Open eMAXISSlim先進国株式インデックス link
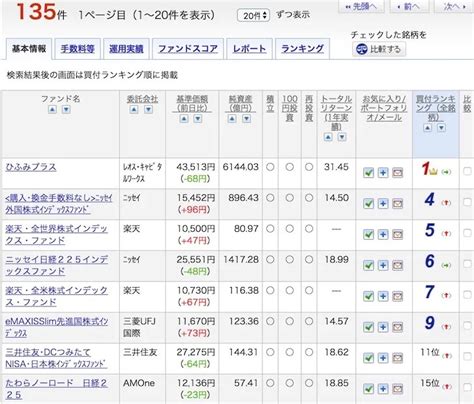The width and height of the screenshot is (474, 404). (57, 327)
